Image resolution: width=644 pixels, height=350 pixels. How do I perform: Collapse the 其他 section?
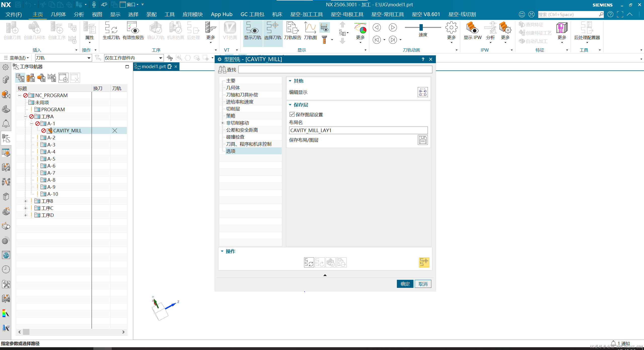click(x=290, y=81)
